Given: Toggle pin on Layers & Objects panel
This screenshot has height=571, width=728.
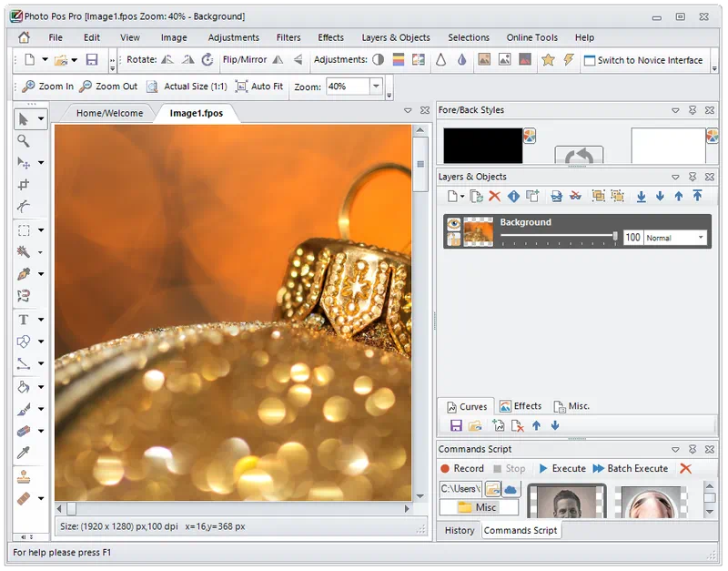Looking at the screenshot, I should tap(693, 177).
